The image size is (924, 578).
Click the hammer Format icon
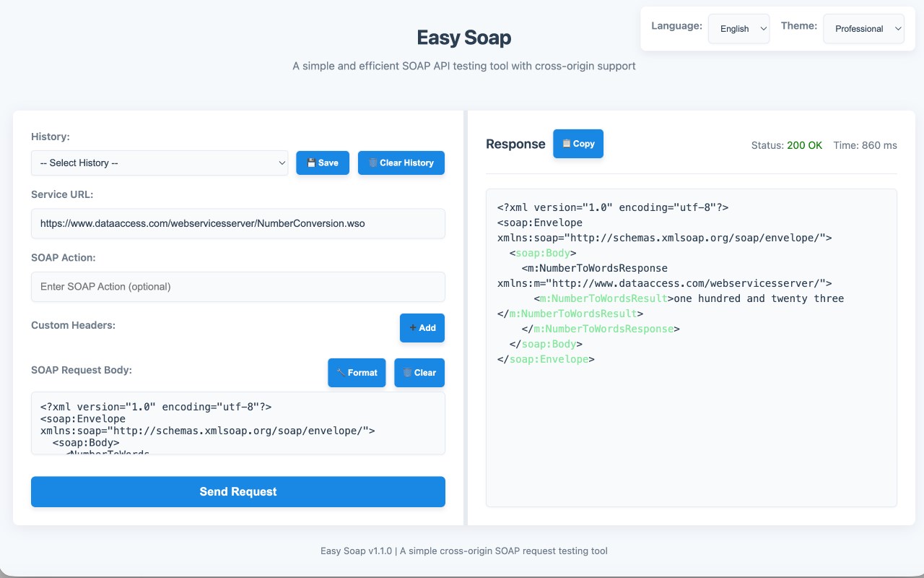coord(341,373)
